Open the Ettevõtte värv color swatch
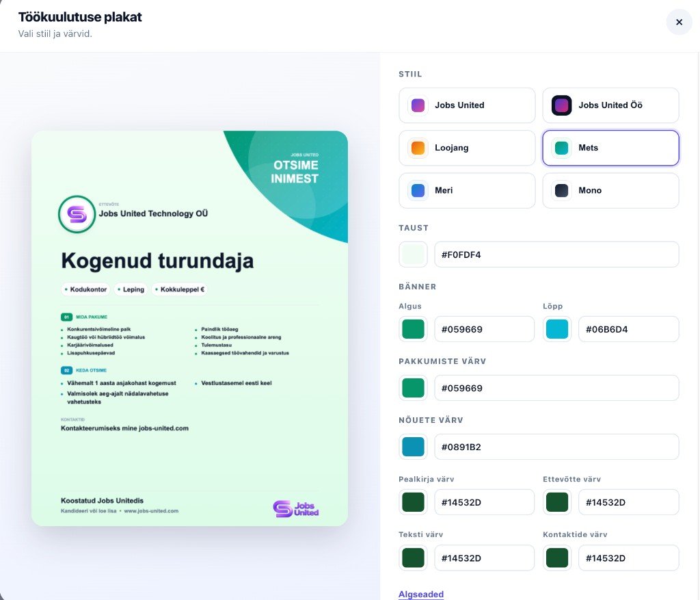Viewport: 700px width, 600px height. point(557,502)
